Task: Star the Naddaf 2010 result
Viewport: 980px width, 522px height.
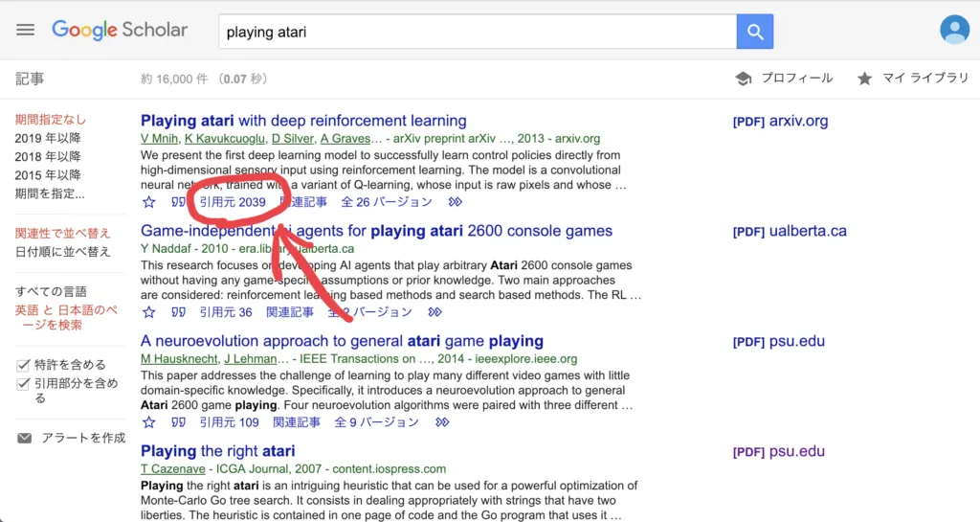Action: pyautogui.click(x=148, y=312)
